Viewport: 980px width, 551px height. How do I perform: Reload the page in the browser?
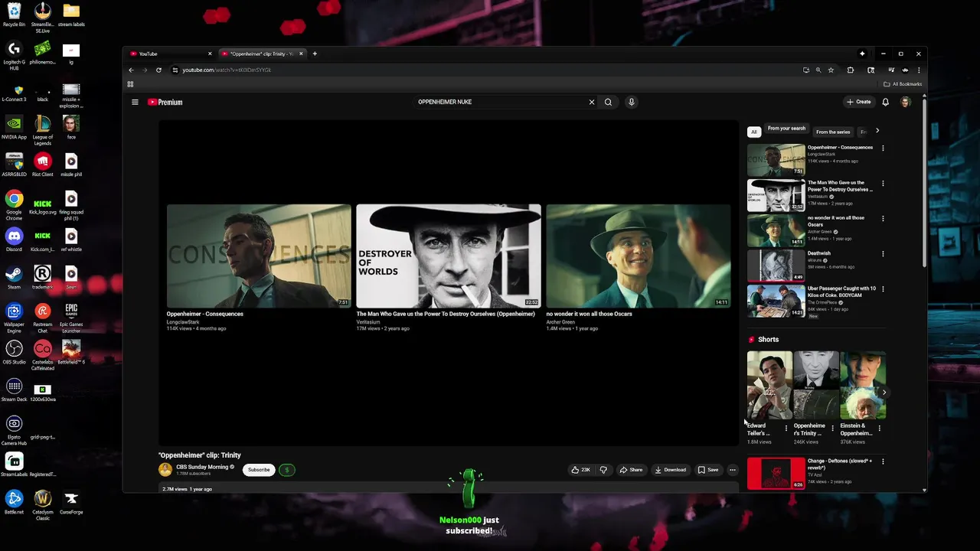pos(158,70)
